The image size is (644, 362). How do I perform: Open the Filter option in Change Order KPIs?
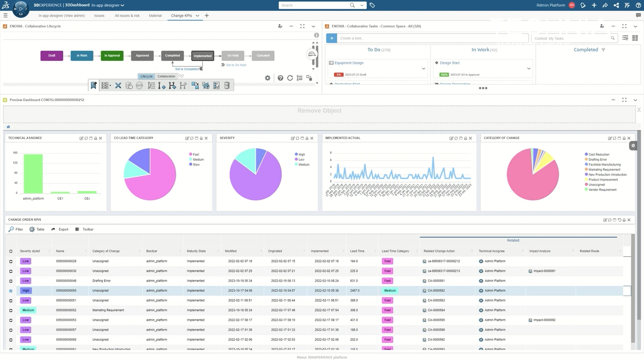16,229
